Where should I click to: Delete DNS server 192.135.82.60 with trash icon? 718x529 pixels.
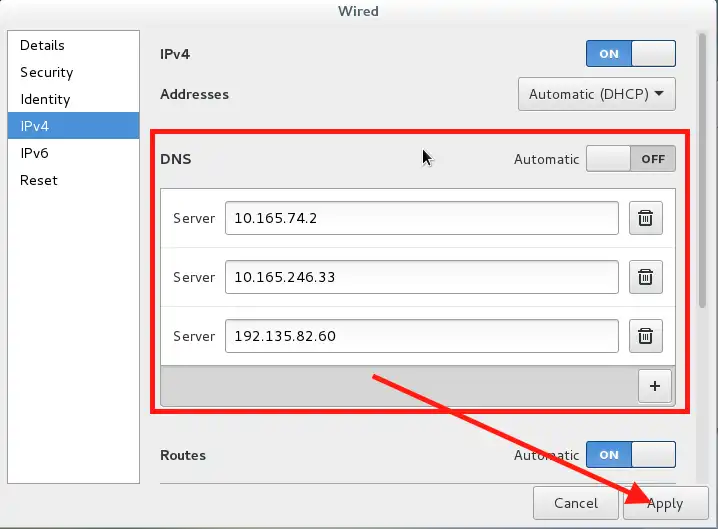pos(646,336)
